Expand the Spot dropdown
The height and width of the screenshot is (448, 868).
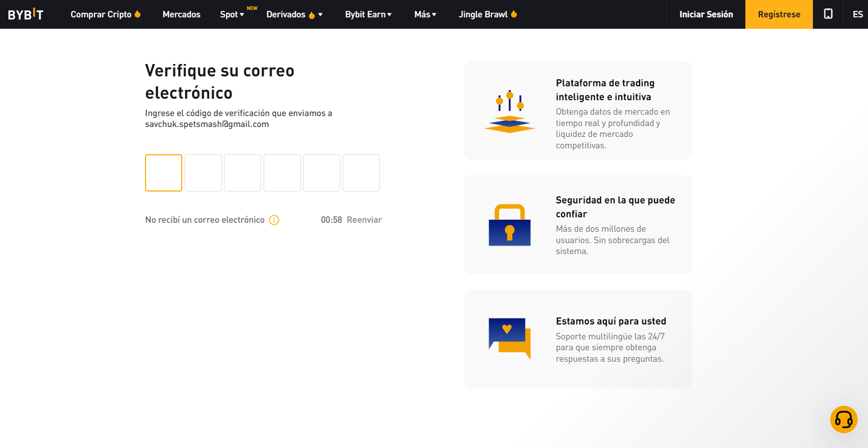point(232,14)
